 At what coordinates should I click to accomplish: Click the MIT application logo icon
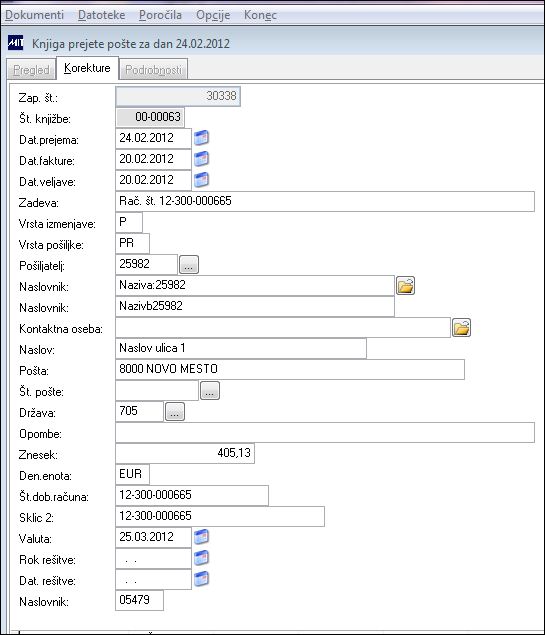15,43
